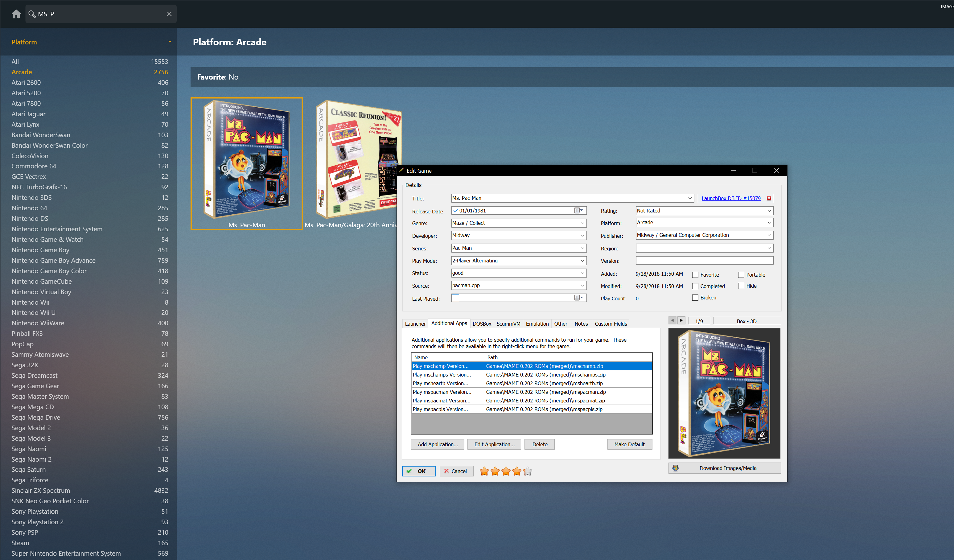Clear the search box with X
This screenshot has width=954, height=560.
(169, 14)
